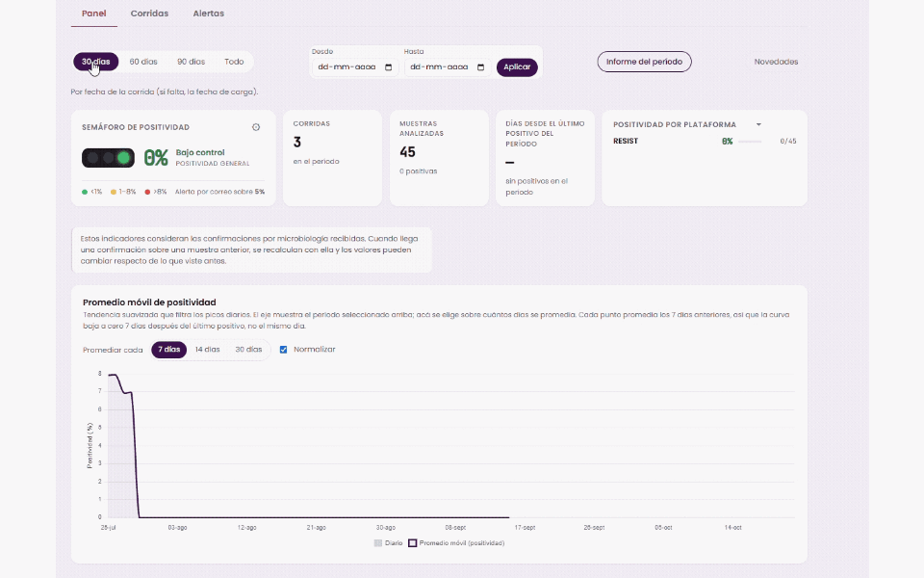
Task: Switch to the Corridas tab
Action: pyautogui.click(x=149, y=13)
